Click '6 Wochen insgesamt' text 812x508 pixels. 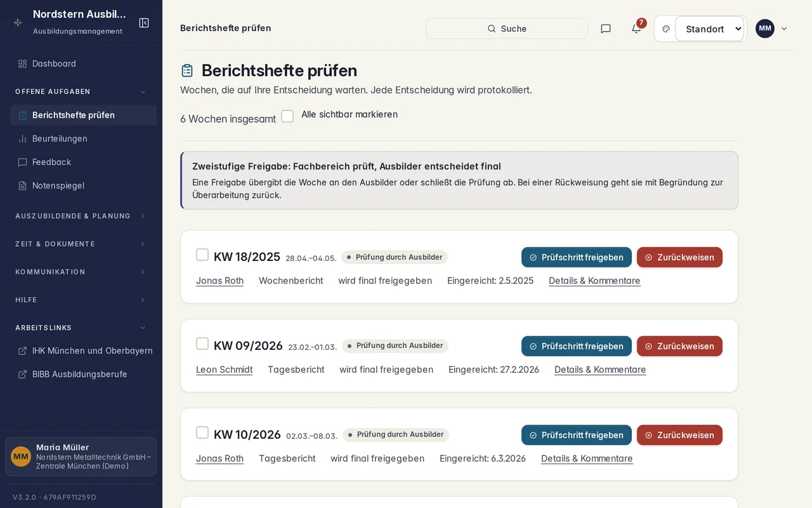pyautogui.click(x=228, y=119)
